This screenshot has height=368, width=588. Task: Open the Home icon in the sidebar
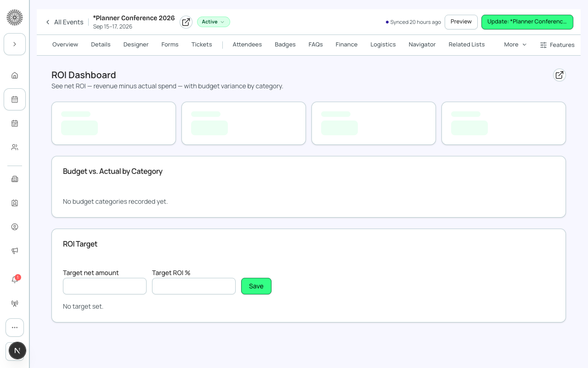click(x=15, y=75)
